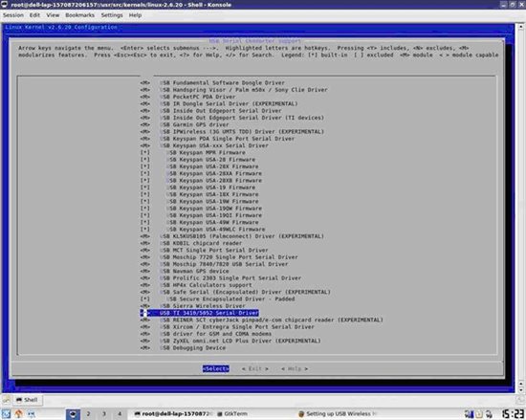Click the home folder icon in panel

point(19,413)
